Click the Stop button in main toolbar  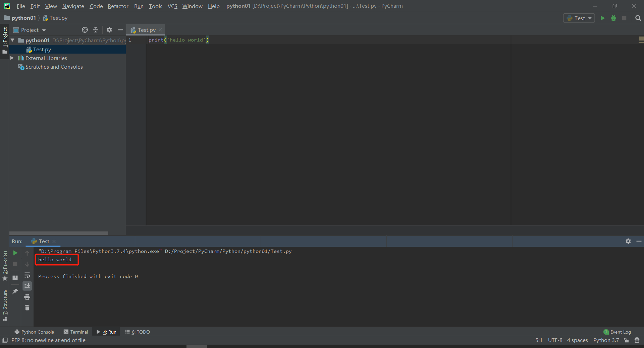pos(624,18)
